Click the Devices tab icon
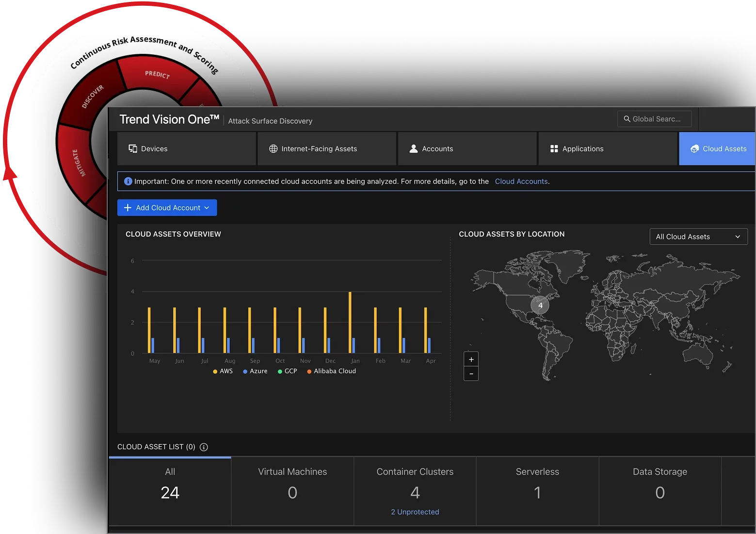756x534 pixels. [x=132, y=149]
